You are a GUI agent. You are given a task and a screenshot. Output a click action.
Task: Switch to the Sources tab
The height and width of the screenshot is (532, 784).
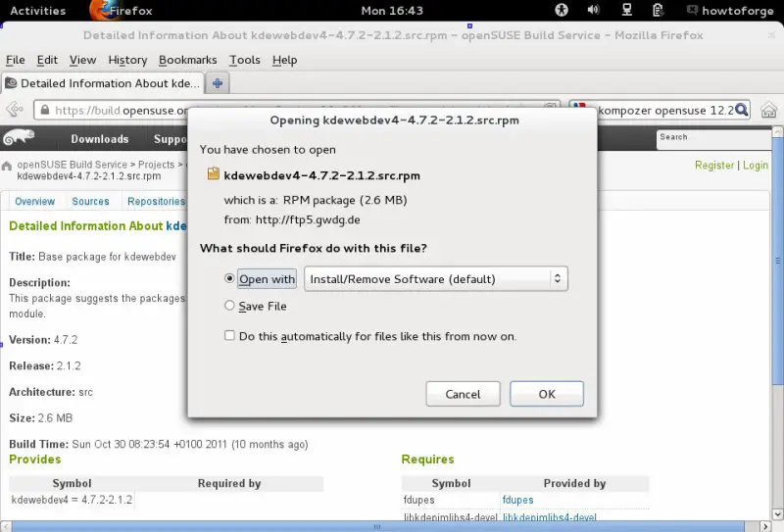tap(90, 202)
